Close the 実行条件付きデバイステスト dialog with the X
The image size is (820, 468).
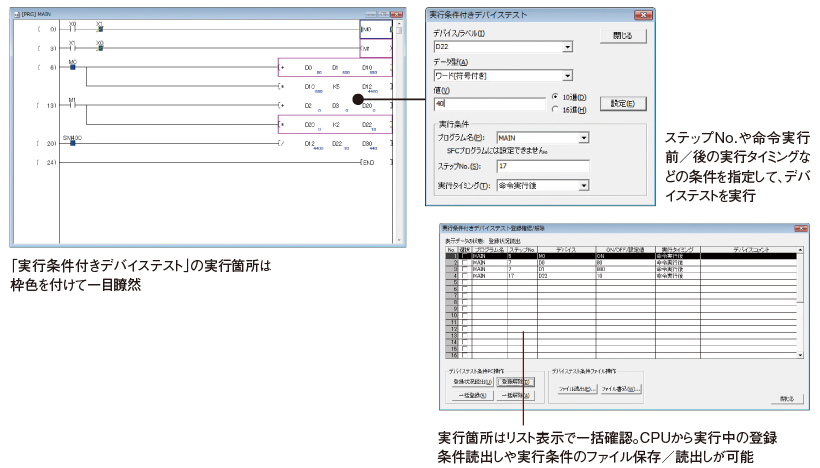click(x=643, y=16)
